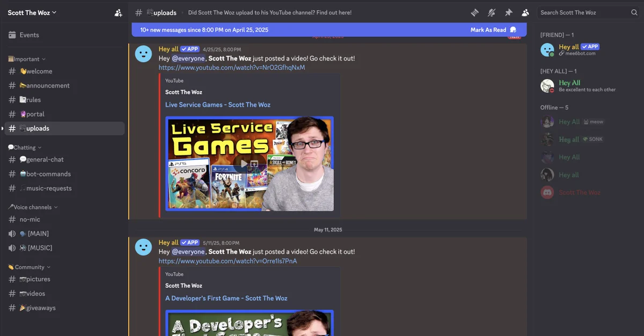
Task: Open the welcome channel
Action: tap(64, 71)
